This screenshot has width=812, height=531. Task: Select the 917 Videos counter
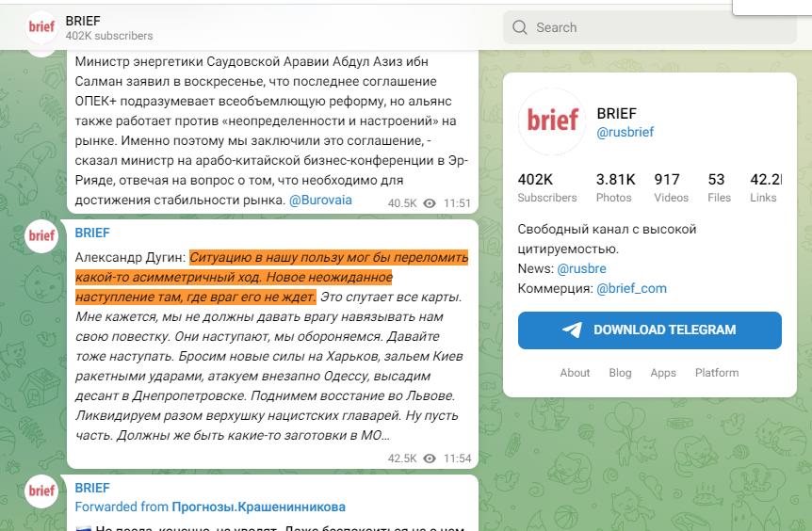click(671, 187)
